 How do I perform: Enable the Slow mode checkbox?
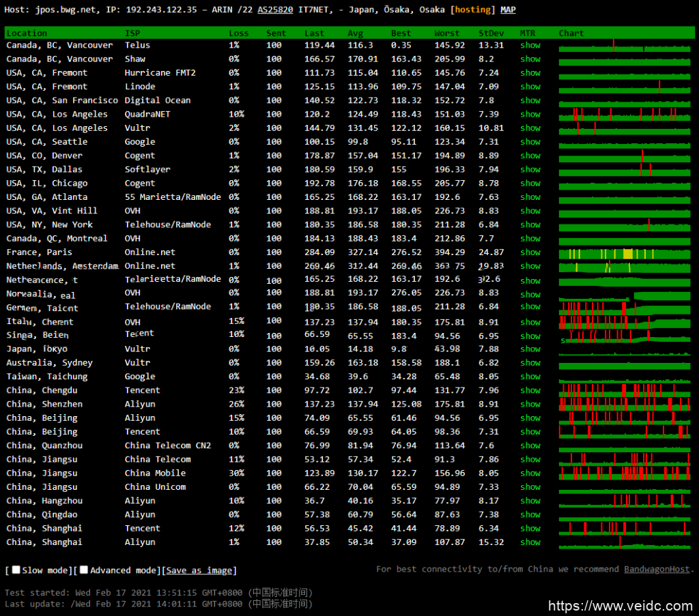tap(16, 570)
